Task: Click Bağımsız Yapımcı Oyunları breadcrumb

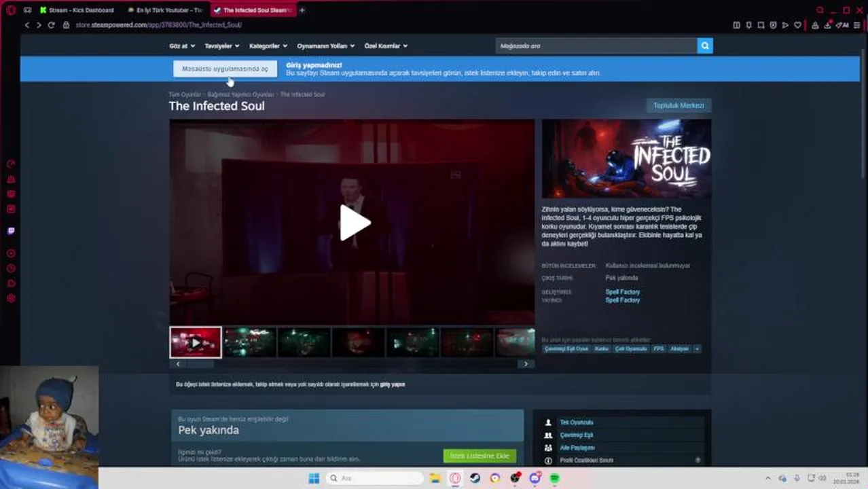Action: click(240, 94)
